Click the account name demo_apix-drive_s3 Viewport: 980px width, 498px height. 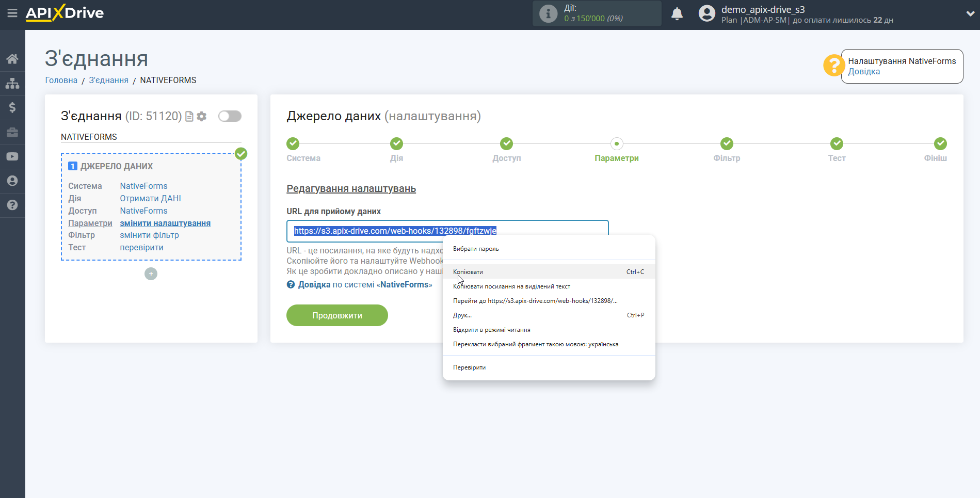[763, 9]
